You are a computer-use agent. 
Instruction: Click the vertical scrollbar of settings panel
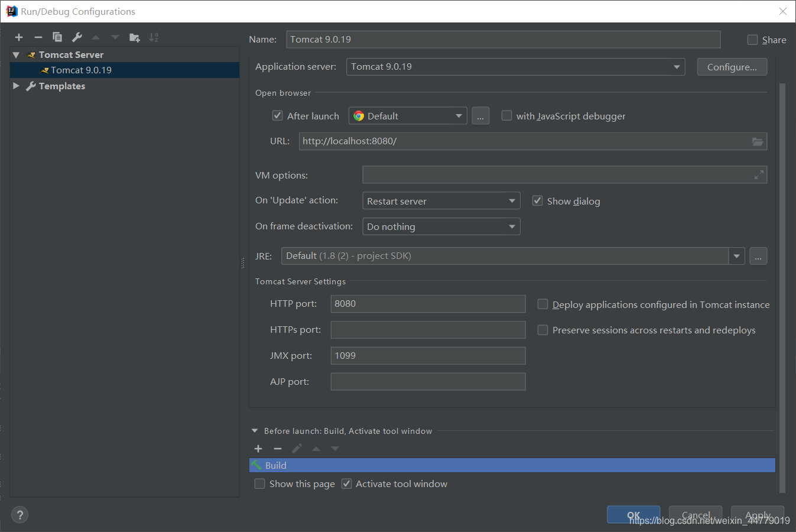pos(782,287)
